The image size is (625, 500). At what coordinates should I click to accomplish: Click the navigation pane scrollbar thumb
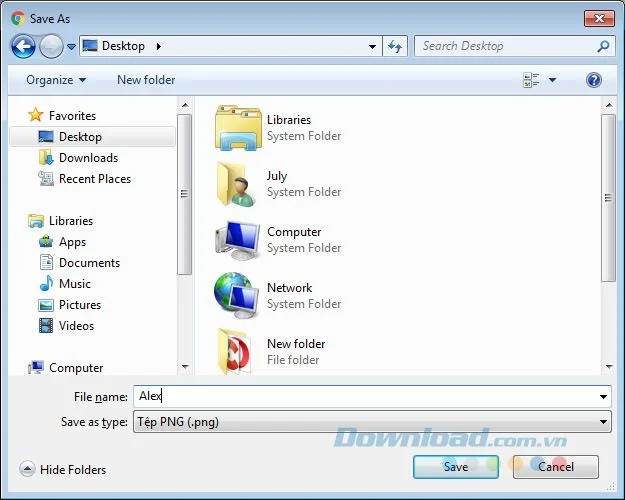click(x=184, y=194)
